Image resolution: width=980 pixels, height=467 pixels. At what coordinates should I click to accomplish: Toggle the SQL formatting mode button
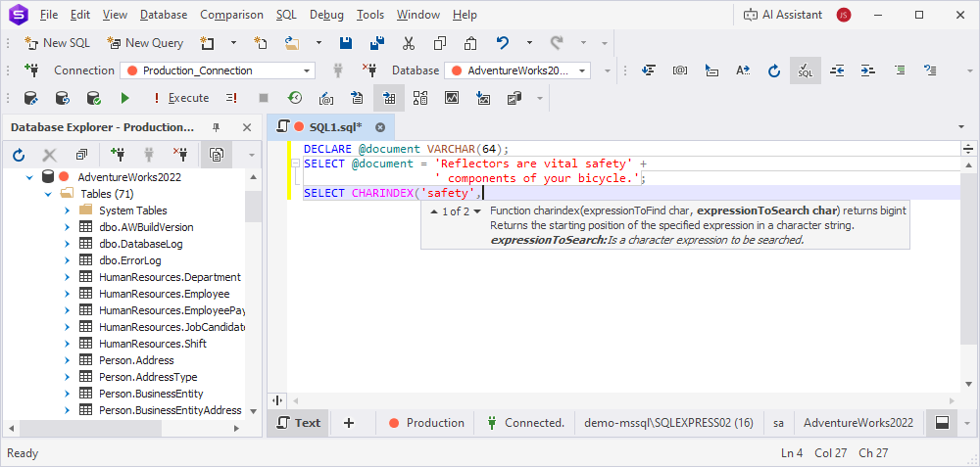805,70
